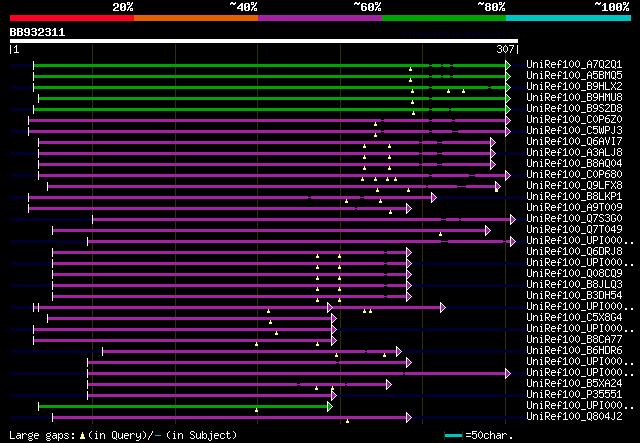Click the cyan ~100% identity legend bar

click(x=569, y=18)
